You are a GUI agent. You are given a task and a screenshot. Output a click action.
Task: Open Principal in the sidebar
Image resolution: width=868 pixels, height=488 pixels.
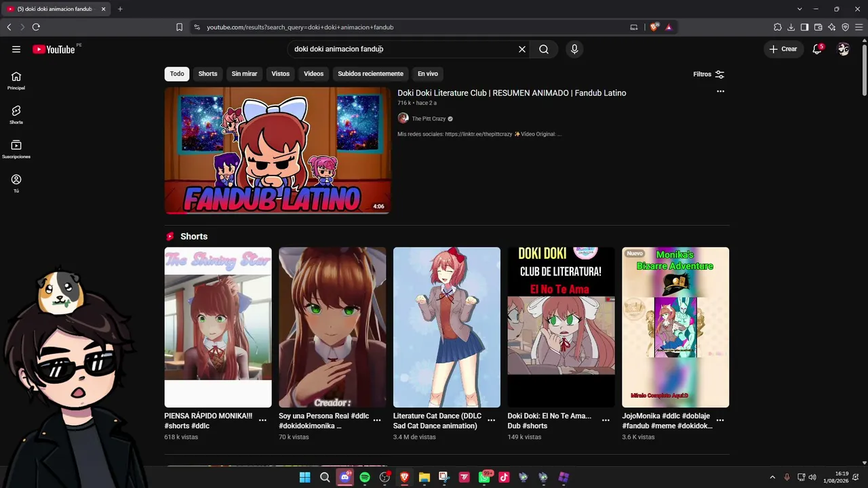point(16,81)
